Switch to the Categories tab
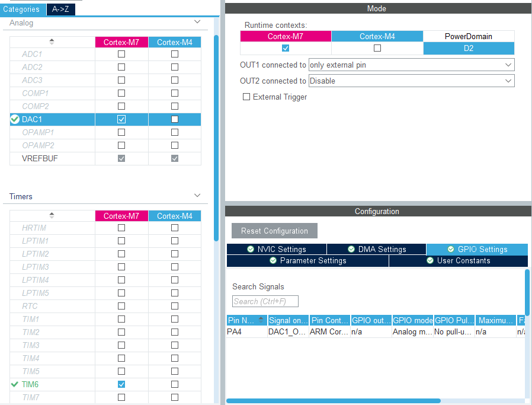532x405 pixels. [23, 9]
